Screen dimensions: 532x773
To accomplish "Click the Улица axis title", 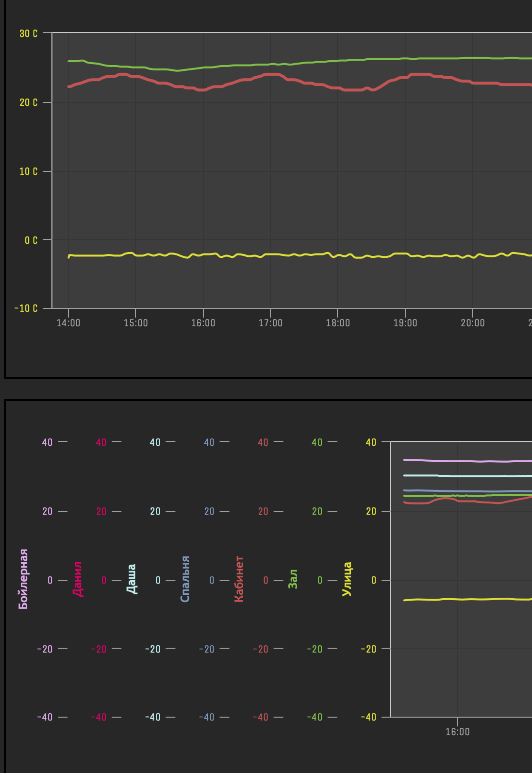I will point(347,579).
